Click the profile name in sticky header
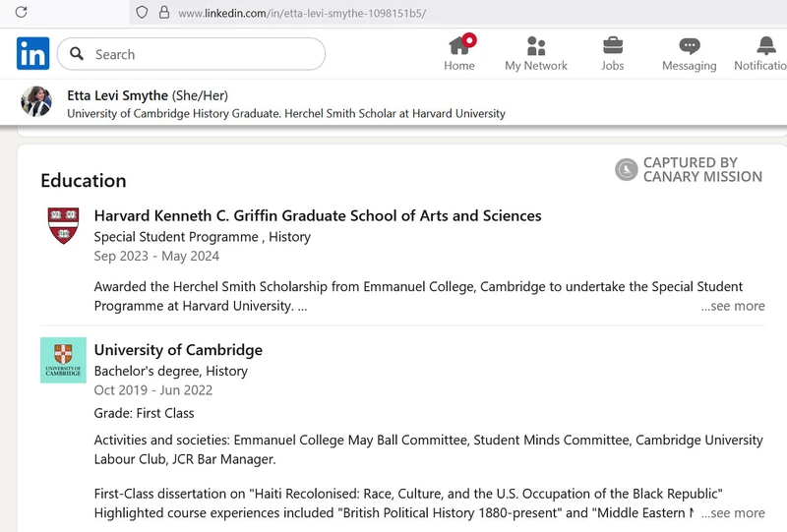 click(x=117, y=95)
